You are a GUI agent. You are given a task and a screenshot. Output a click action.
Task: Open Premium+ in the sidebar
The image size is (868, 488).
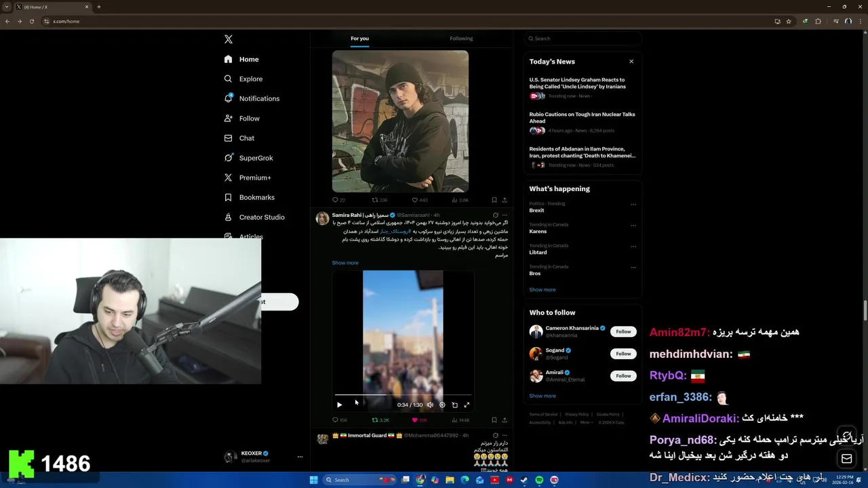[x=248, y=178]
